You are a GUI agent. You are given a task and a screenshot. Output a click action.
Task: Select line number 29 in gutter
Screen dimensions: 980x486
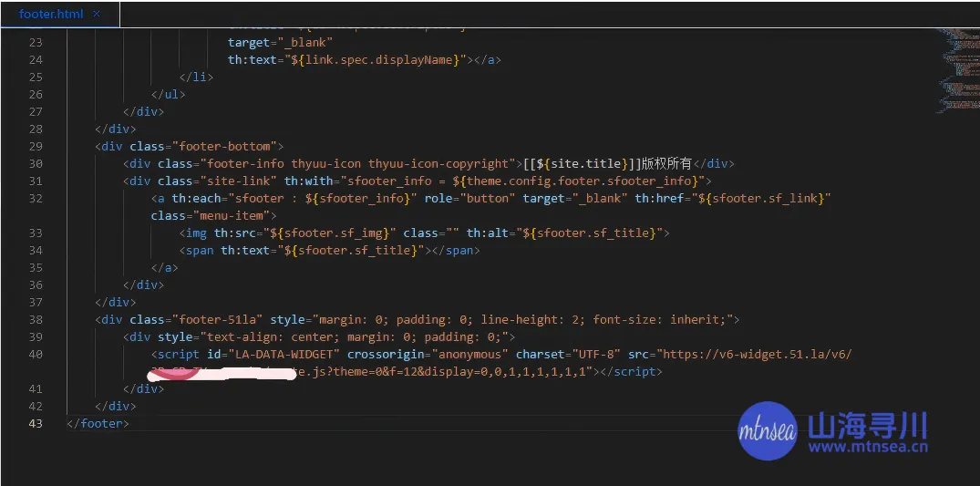[x=36, y=147]
